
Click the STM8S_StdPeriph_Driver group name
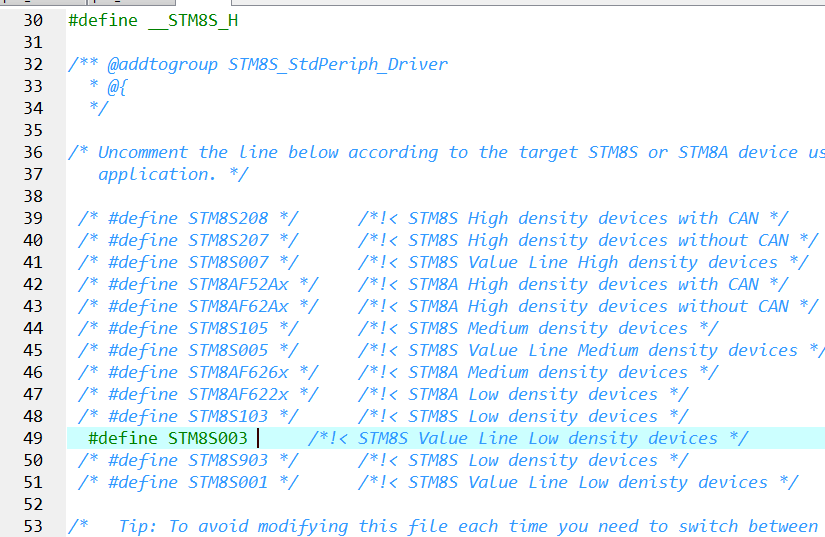click(x=338, y=64)
